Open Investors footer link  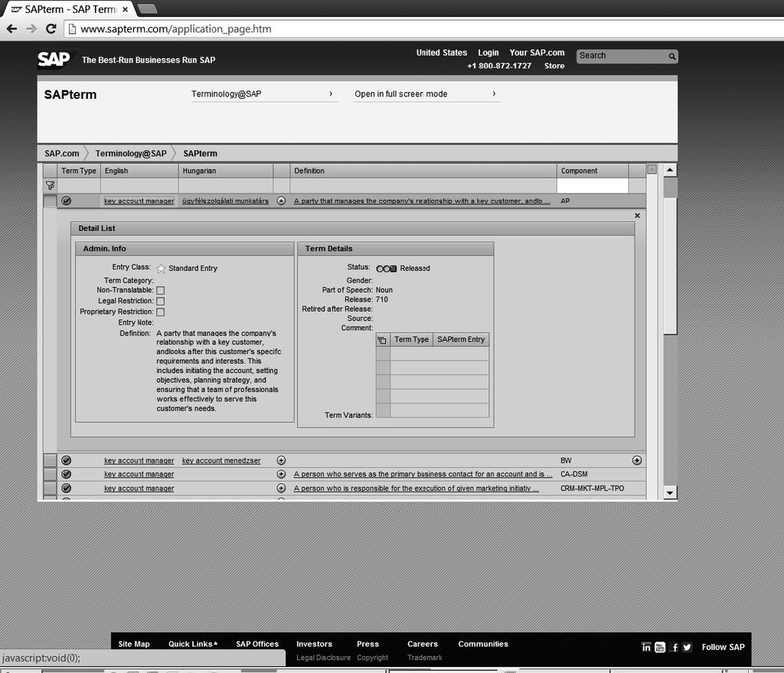(x=314, y=644)
